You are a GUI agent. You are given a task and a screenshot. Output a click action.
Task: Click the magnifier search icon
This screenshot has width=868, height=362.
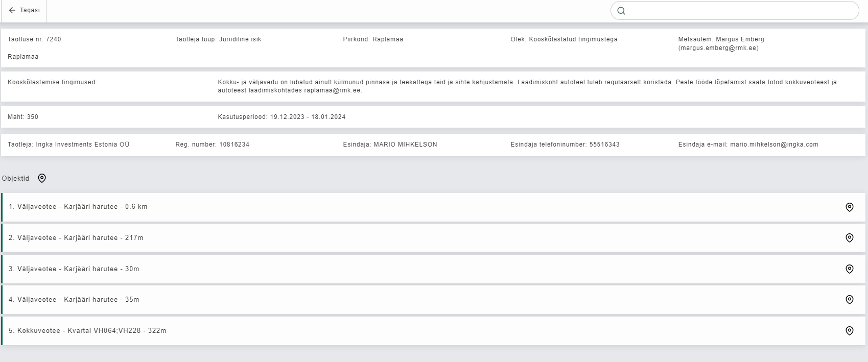tap(621, 11)
